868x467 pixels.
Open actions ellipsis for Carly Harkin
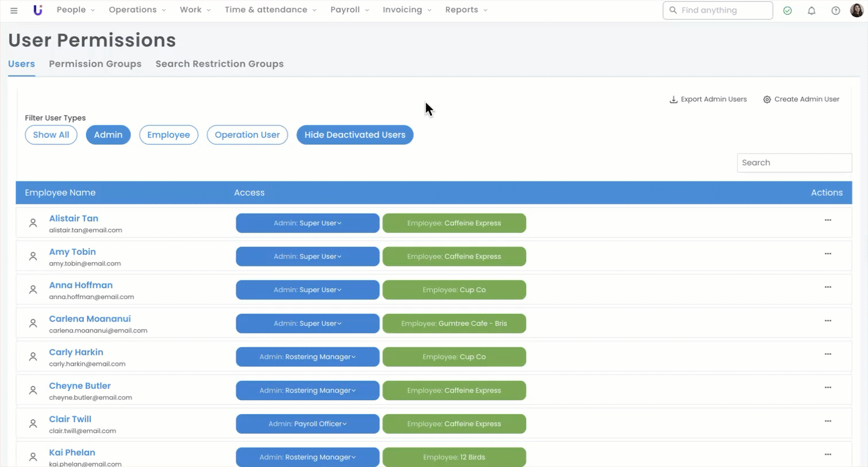point(828,354)
